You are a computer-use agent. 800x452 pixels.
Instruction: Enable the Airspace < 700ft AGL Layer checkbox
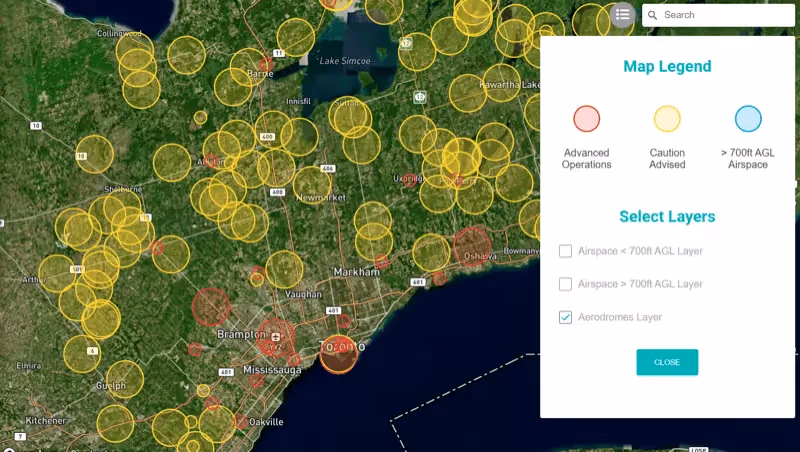pos(566,251)
